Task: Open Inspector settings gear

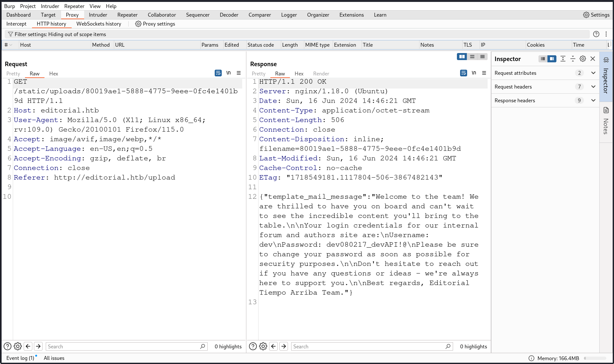Action: tap(583, 59)
